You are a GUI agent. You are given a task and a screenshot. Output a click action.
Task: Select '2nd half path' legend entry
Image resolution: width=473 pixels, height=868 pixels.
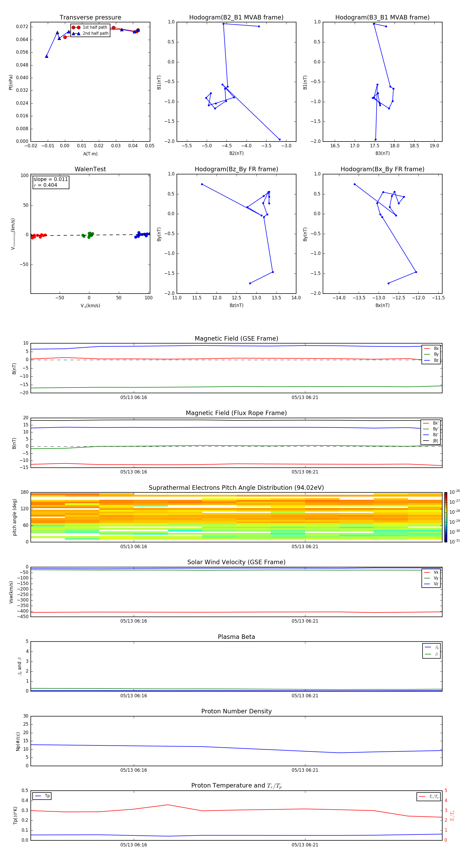[x=90, y=33]
